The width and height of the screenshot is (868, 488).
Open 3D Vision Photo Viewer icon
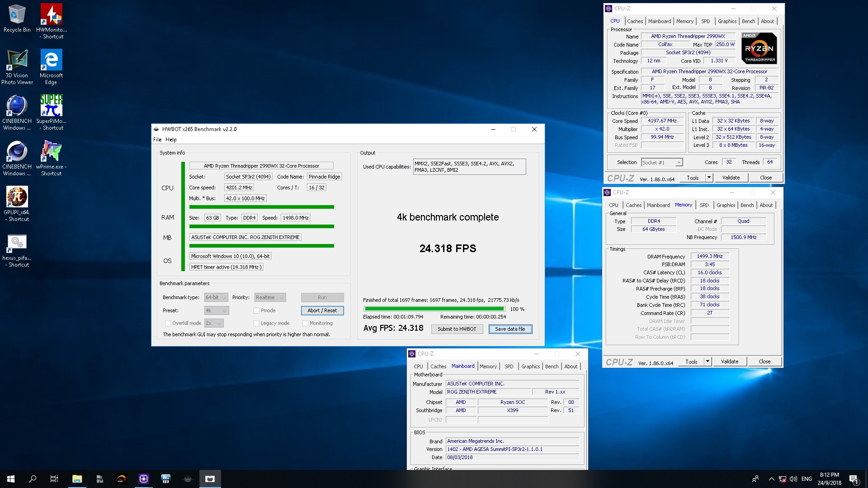point(17,66)
